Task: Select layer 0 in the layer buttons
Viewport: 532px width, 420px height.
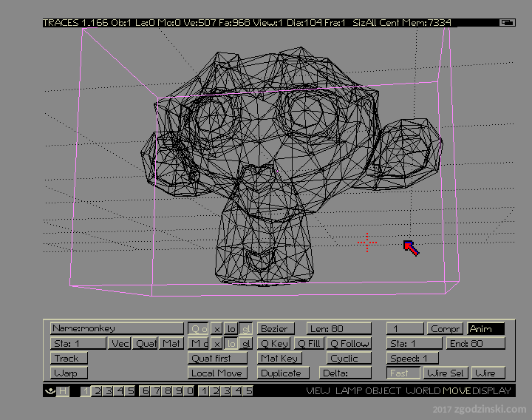Action: pos(190,391)
